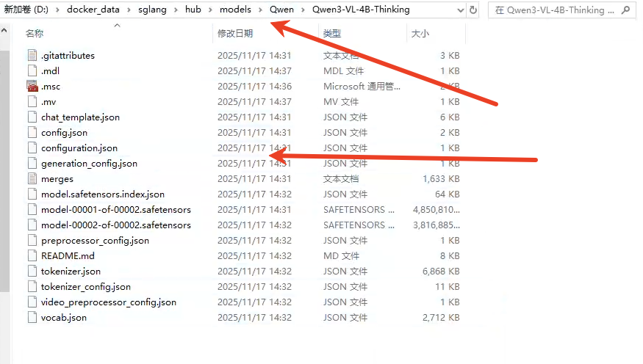Select the file named merges
Screen dimensions: 643x364
pos(57,179)
